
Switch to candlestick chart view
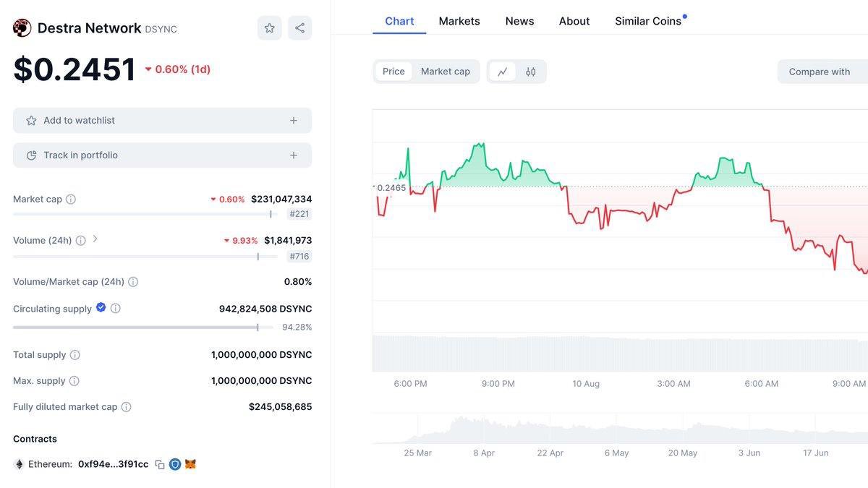coord(531,72)
